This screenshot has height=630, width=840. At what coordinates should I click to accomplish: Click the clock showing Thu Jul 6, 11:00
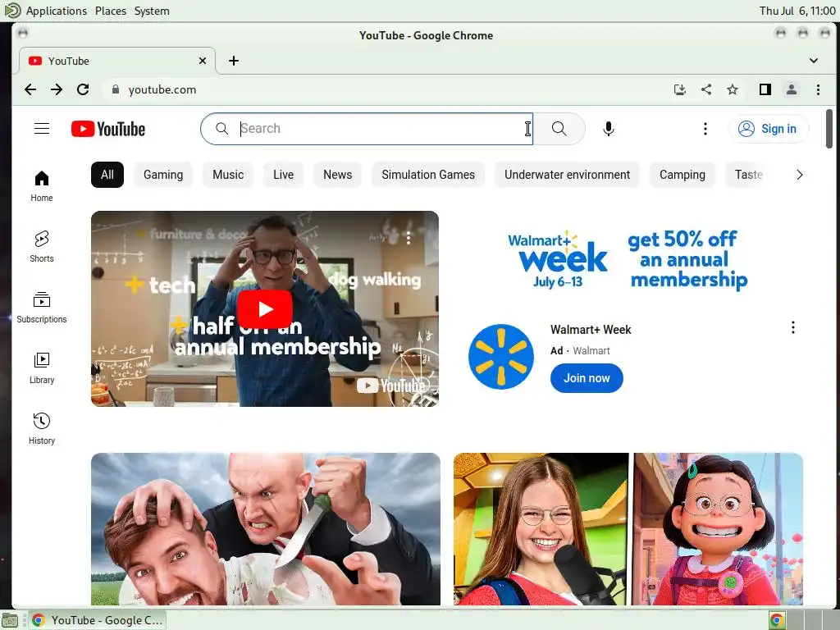click(x=797, y=11)
